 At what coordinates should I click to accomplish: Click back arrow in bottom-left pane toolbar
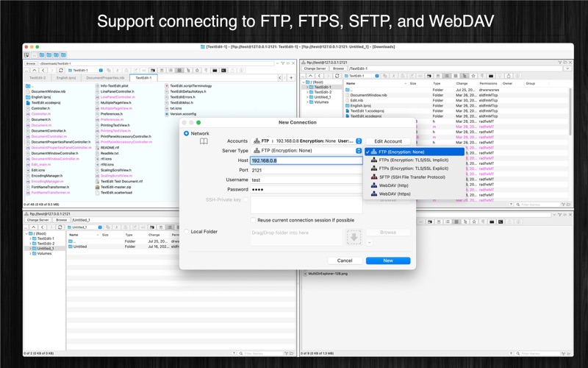coord(43,227)
